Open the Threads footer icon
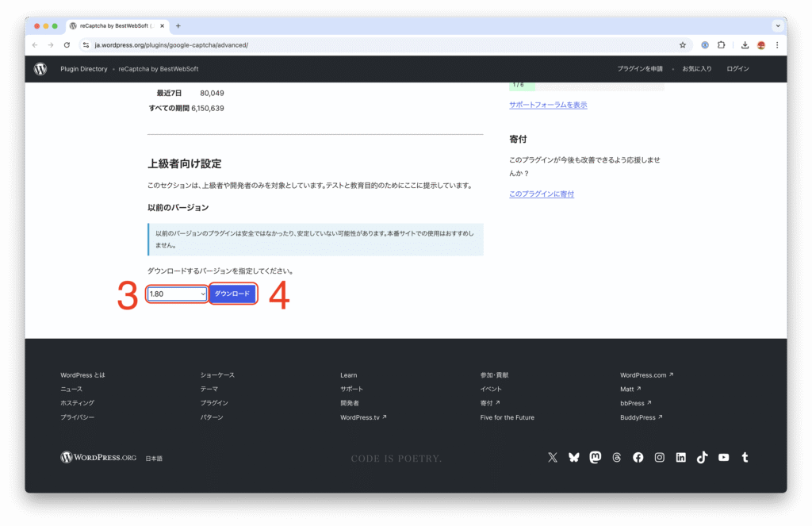 pos(617,457)
